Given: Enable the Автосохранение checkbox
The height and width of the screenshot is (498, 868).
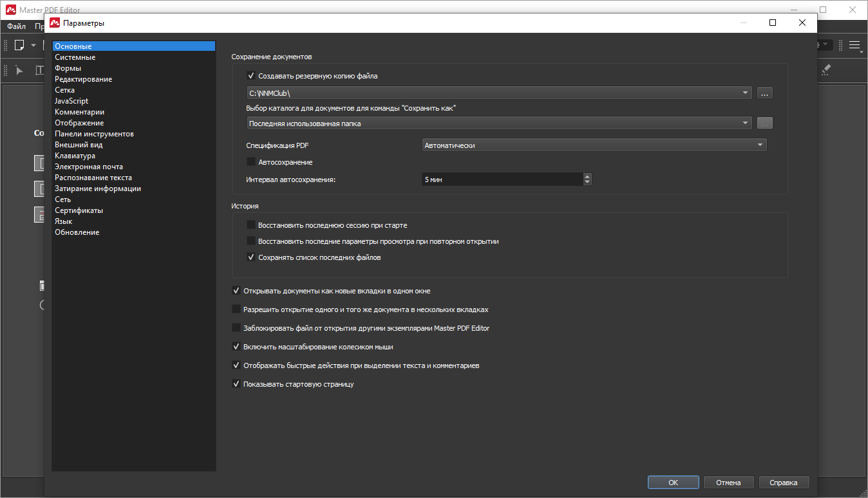Looking at the screenshot, I should pos(251,162).
